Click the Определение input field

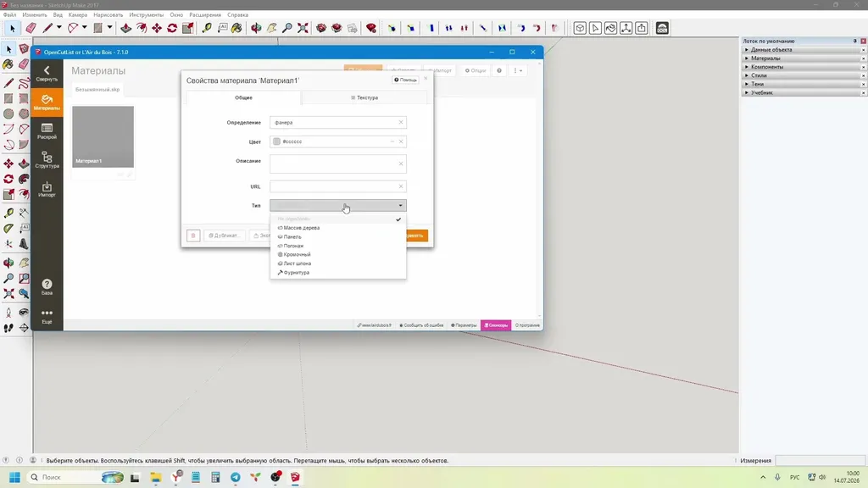point(337,122)
